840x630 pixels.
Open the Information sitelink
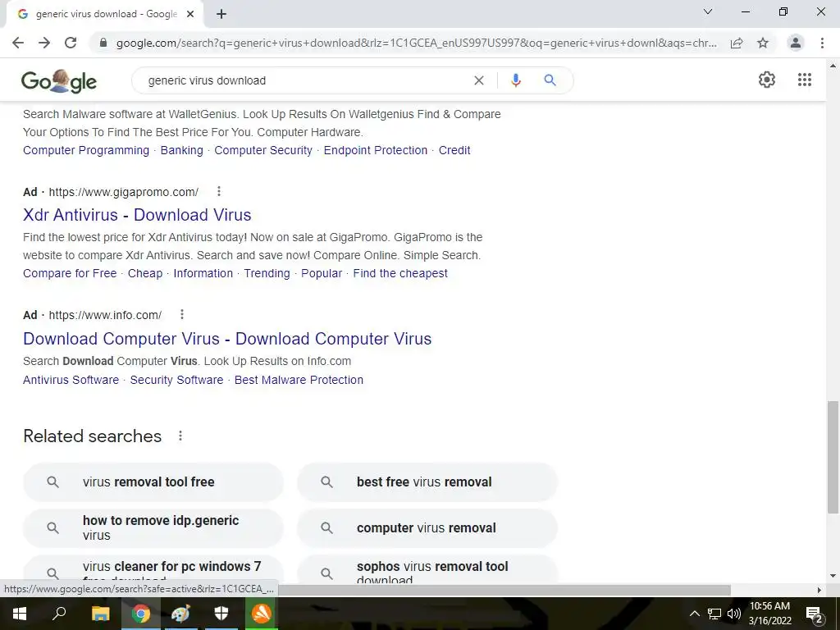[x=203, y=273]
